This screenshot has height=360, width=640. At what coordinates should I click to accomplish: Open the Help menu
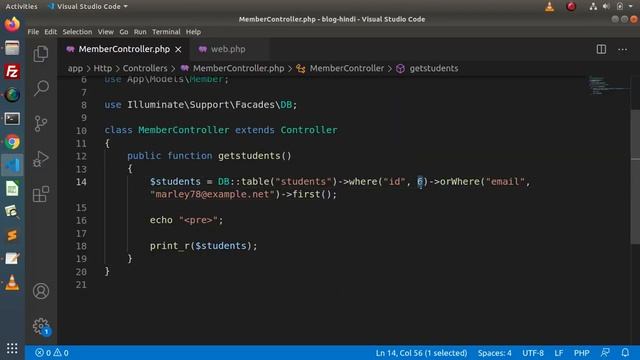point(193,32)
